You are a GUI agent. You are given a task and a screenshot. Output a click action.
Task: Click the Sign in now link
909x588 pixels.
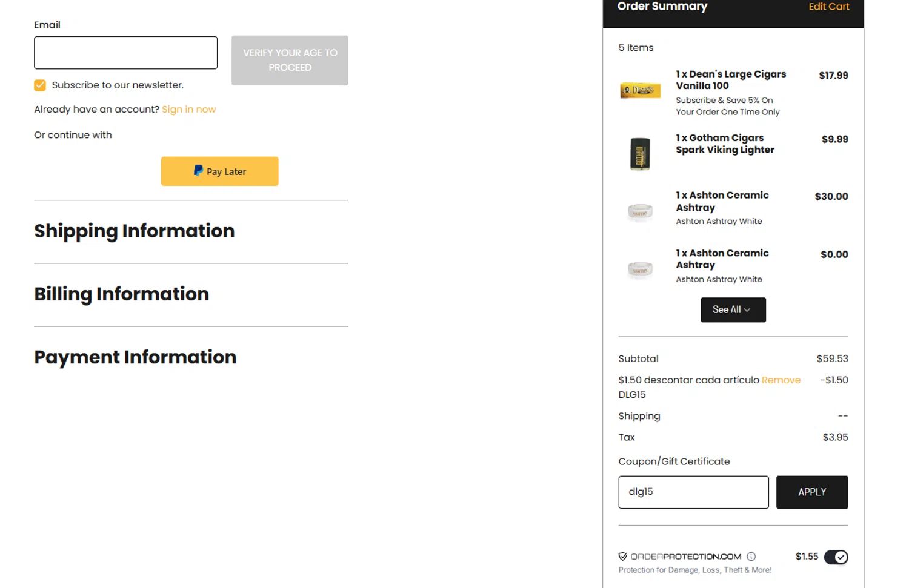[188, 110]
